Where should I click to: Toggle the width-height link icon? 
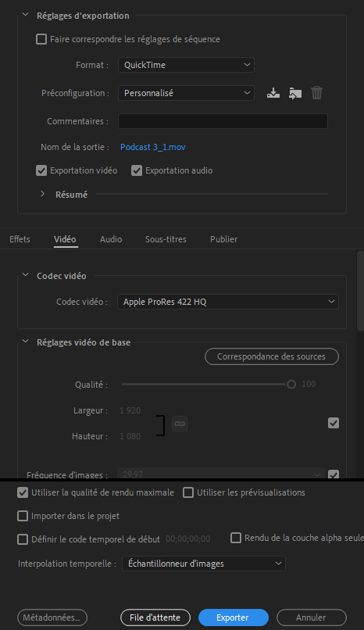pos(180,424)
